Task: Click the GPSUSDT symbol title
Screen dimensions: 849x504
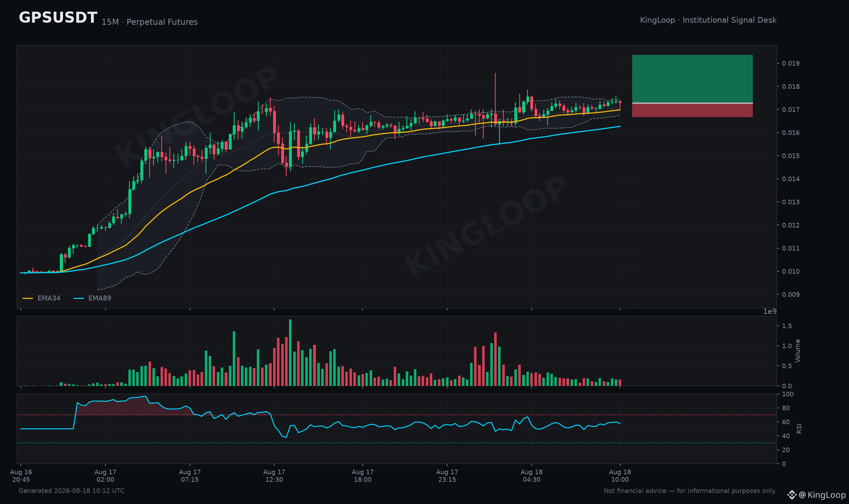Action: pyautogui.click(x=58, y=18)
